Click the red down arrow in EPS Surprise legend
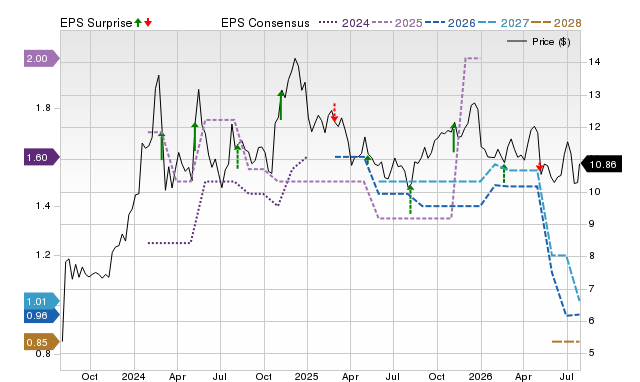 point(148,22)
